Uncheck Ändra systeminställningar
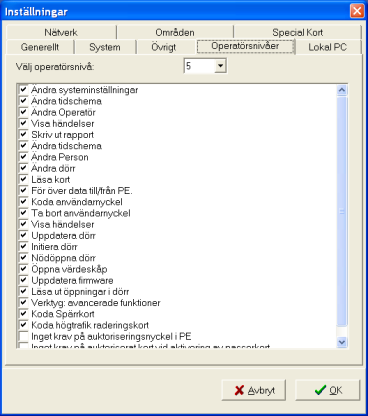 [23, 90]
